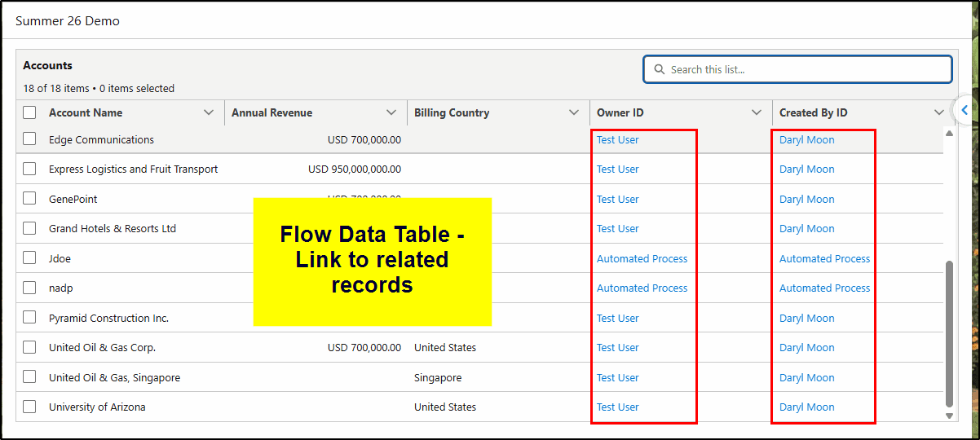Open Daryl Moon link in Pyramid Construction row
The width and height of the screenshot is (980, 440).
(806, 318)
